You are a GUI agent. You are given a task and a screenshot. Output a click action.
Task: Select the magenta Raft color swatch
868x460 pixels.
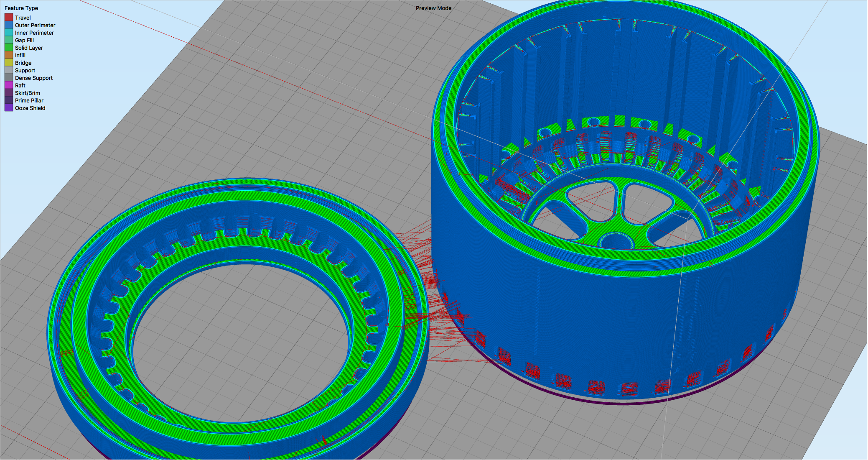tap(9, 85)
